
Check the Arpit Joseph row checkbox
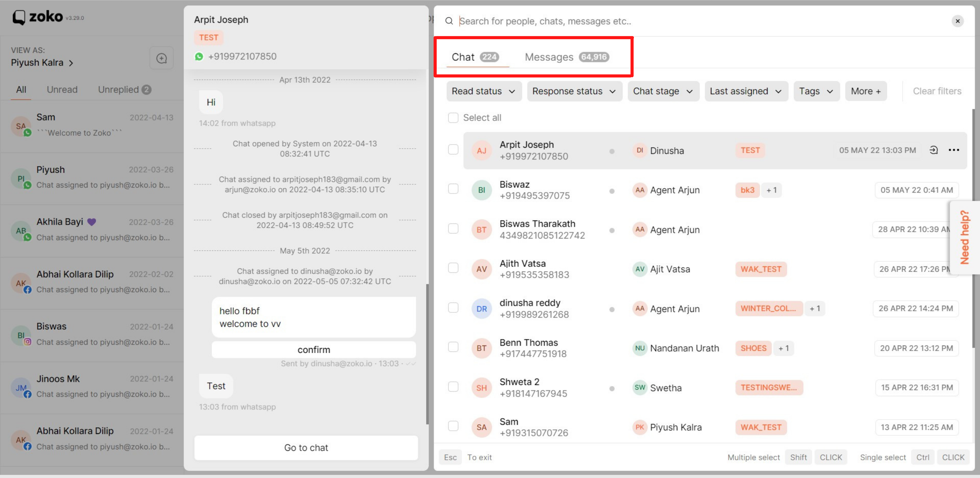[453, 149]
